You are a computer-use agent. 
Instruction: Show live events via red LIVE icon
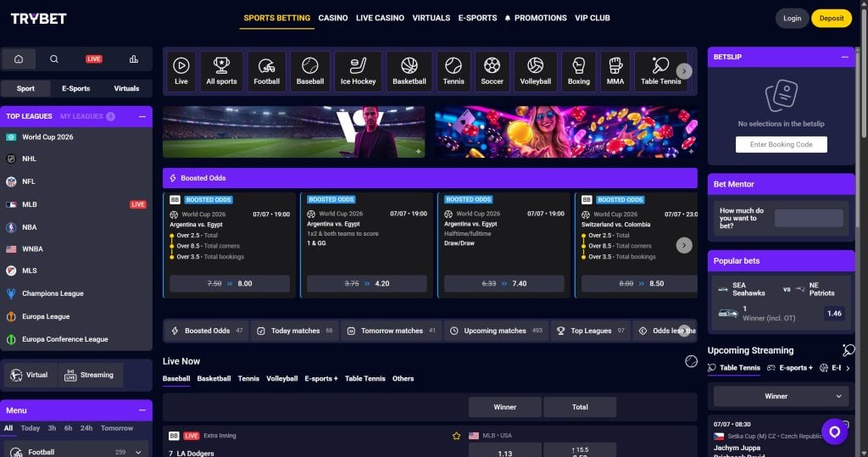click(x=93, y=59)
